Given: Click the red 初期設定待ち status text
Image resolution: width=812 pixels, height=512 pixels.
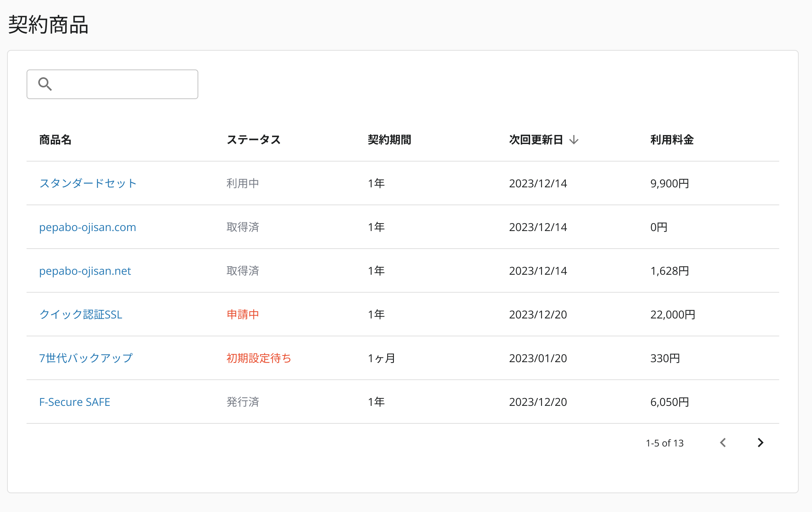Looking at the screenshot, I should click(259, 358).
